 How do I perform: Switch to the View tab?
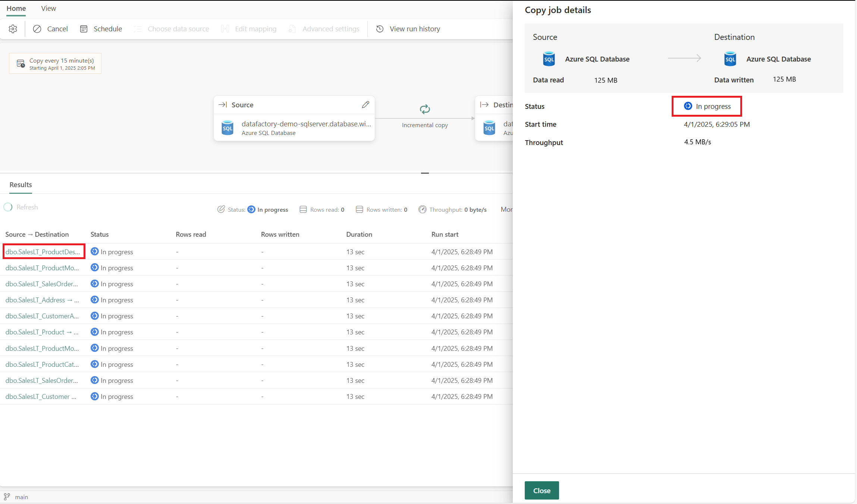tap(48, 9)
